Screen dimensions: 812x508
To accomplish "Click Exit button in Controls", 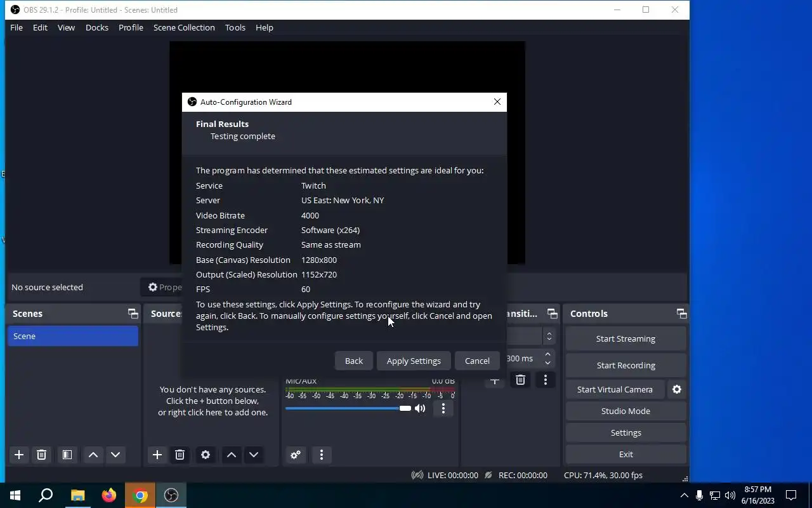I will point(625,454).
